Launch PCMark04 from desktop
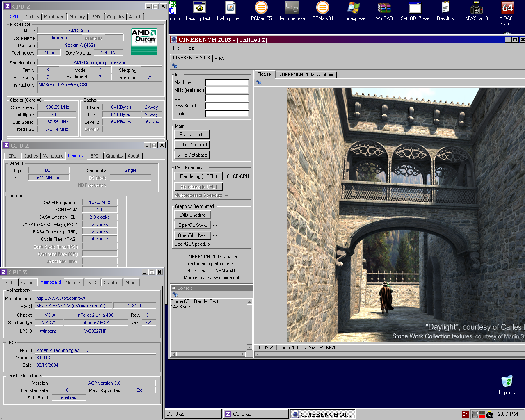Viewport: 525px width, 420px height. pyautogui.click(x=323, y=11)
